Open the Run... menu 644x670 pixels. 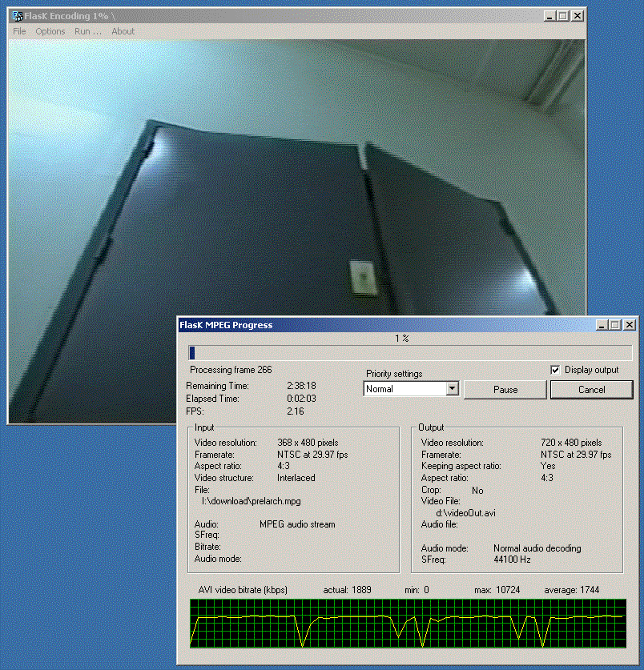(87, 31)
